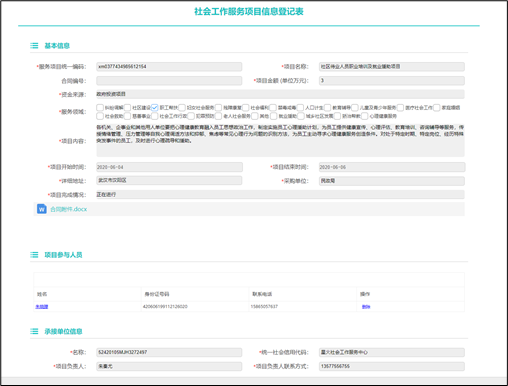The width and height of the screenshot is (508, 386).
Task: Tick the 人口计生 checkbox
Action: tap(300, 107)
